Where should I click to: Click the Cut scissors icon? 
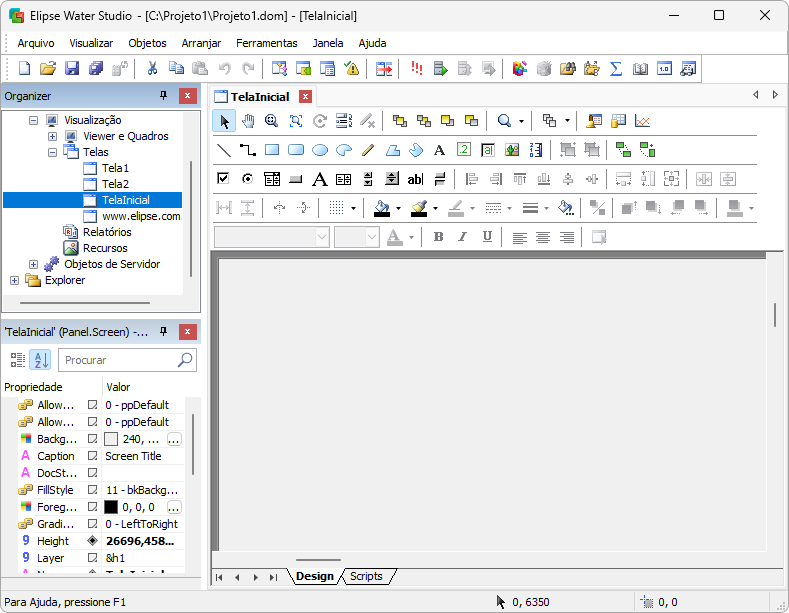(x=152, y=69)
